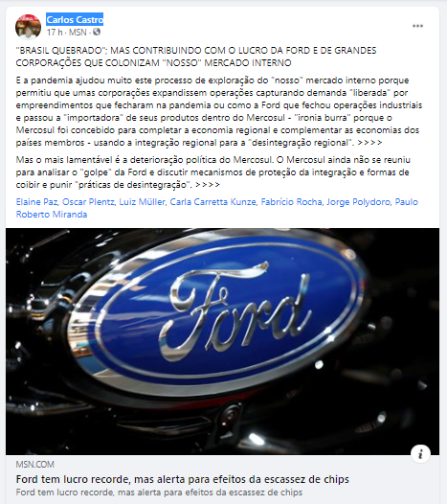Viewport: 447px width, 504px height.
Task: Open the link info 'i' icon
Action: (x=420, y=454)
